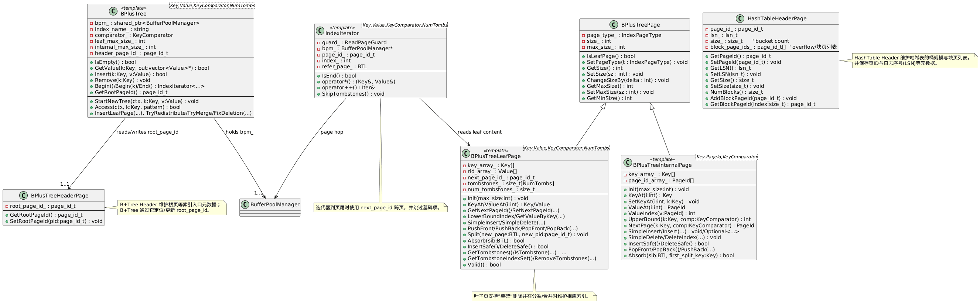Select the note mentioning next_page_id
This screenshot has width=980, height=303.
[x=380, y=207]
